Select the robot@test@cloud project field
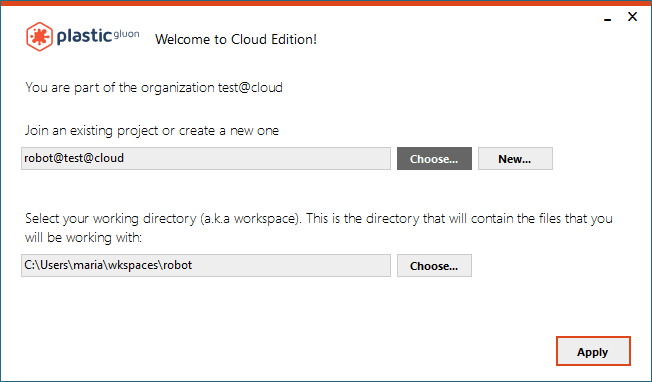This screenshot has height=382, width=652. 206,158
